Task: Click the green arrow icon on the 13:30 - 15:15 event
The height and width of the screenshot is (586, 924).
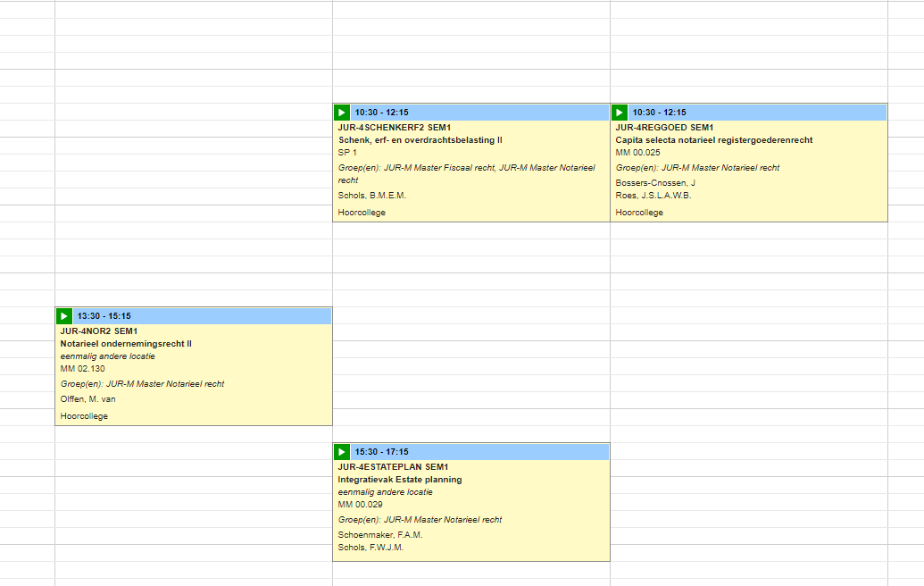Action: tap(64, 315)
